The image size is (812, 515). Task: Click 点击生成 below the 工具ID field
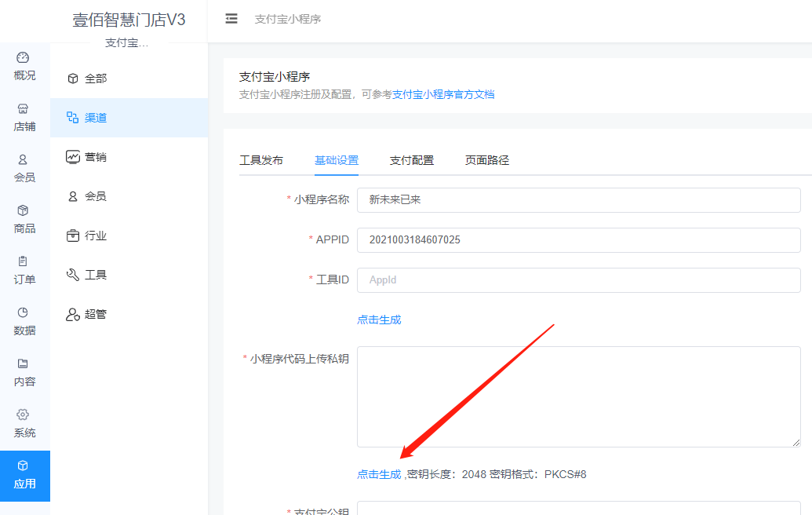[x=379, y=320]
